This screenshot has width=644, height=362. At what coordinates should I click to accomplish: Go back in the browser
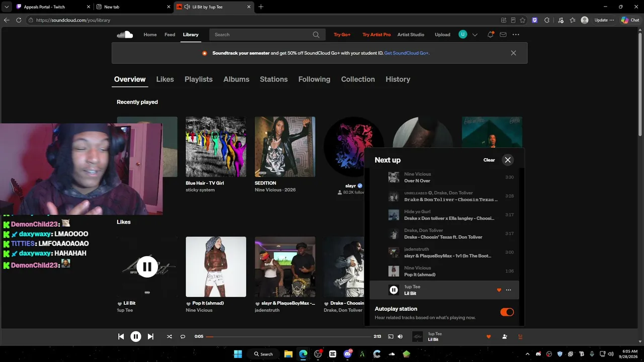[x=7, y=20]
